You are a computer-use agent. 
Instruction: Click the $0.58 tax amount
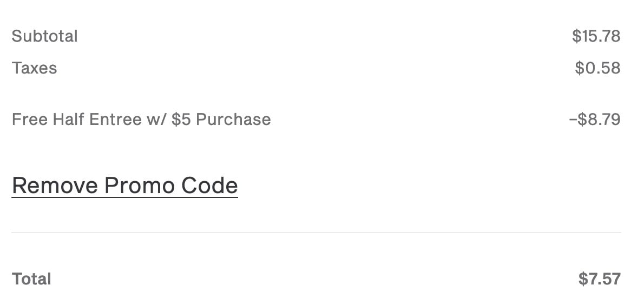(x=597, y=68)
